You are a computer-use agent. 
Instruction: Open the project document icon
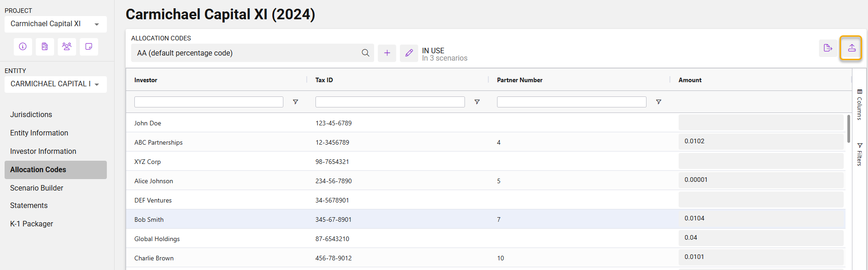click(x=45, y=46)
